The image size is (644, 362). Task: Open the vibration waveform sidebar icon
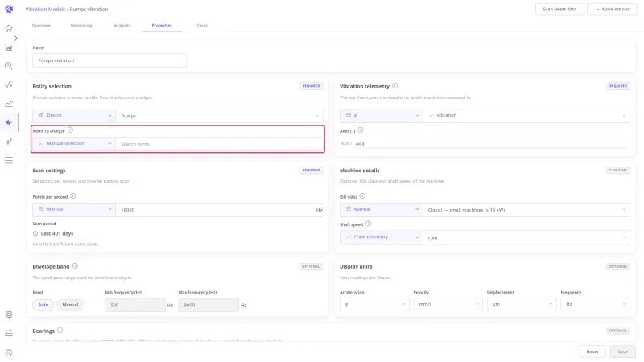click(9, 122)
